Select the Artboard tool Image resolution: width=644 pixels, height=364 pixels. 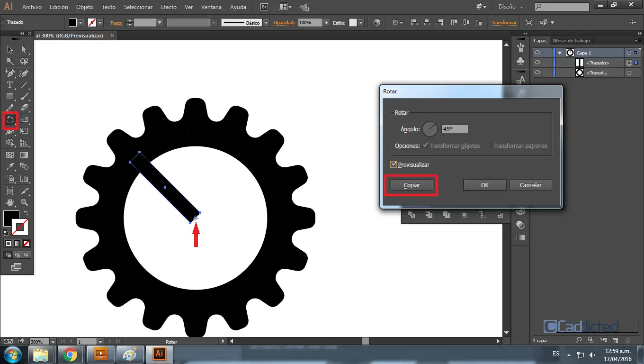pos(10,191)
